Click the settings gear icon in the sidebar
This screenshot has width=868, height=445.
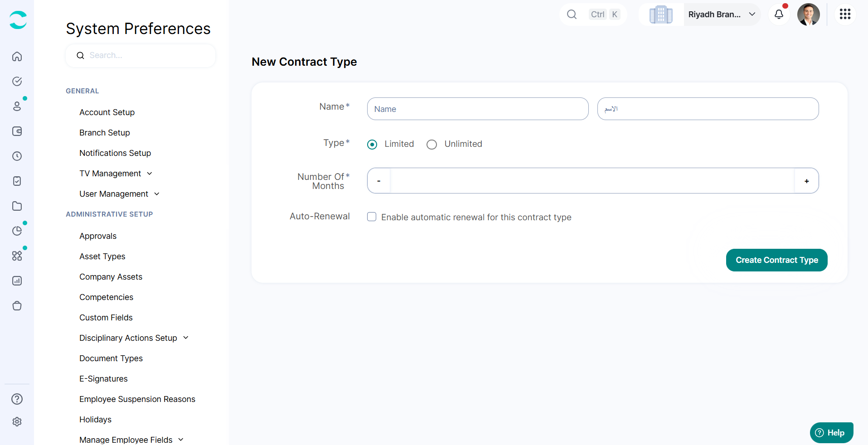pyautogui.click(x=17, y=422)
